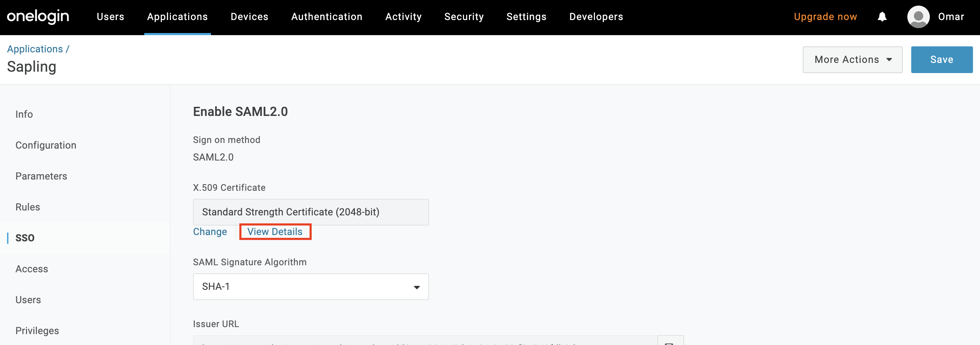Open the Security menu
The height and width of the screenshot is (345, 980).
pyautogui.click(x=464, y=17)
